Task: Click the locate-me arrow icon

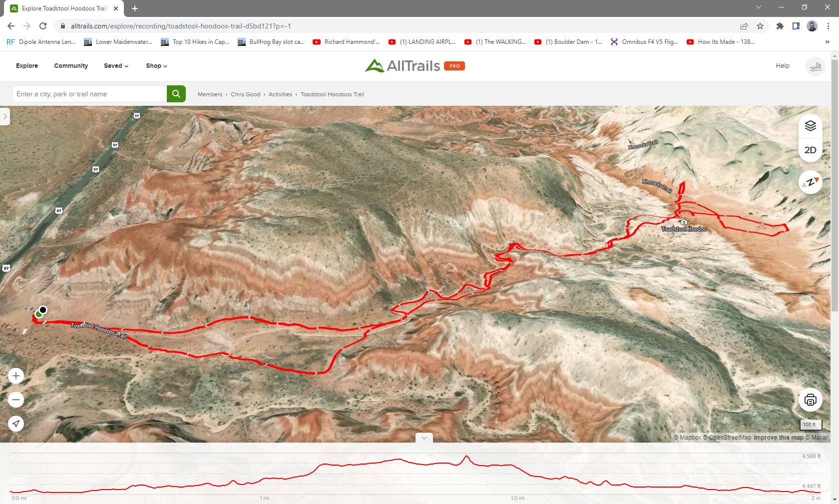Action: 16,424
